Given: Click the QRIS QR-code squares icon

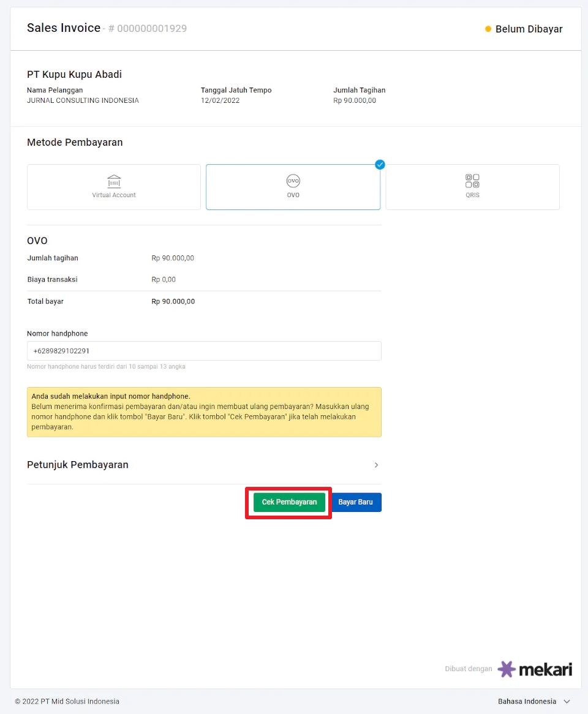Looking at the screenshot, I should [x=472, y=181].
